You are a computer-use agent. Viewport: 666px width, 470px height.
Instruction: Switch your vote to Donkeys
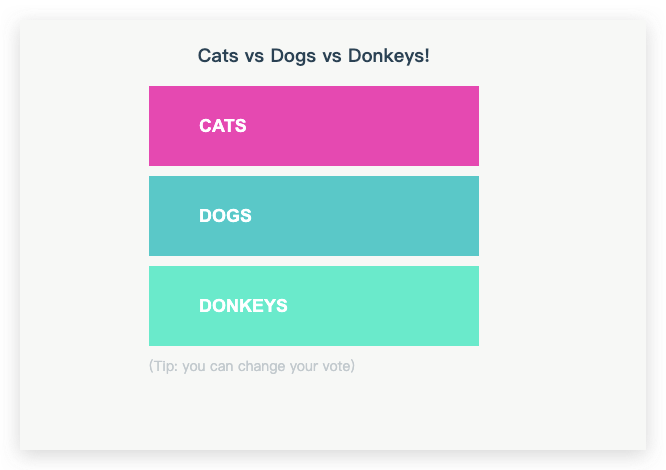click(313, 306)
